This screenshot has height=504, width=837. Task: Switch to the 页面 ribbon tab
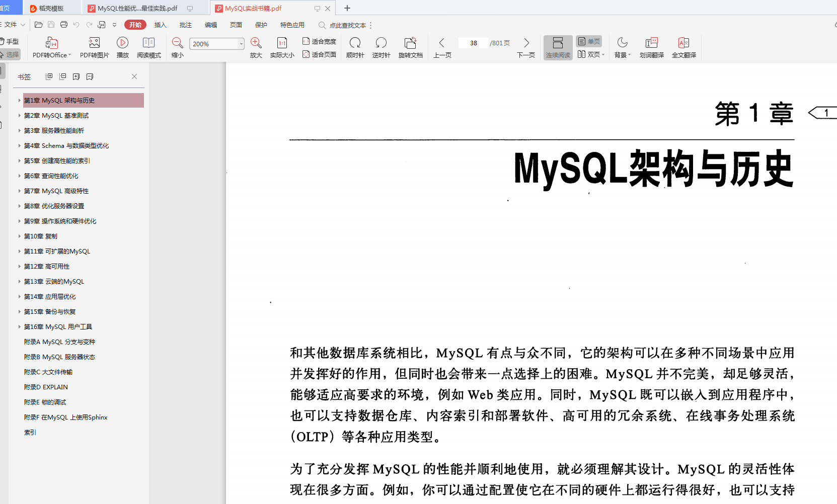[x=236, y=25]
